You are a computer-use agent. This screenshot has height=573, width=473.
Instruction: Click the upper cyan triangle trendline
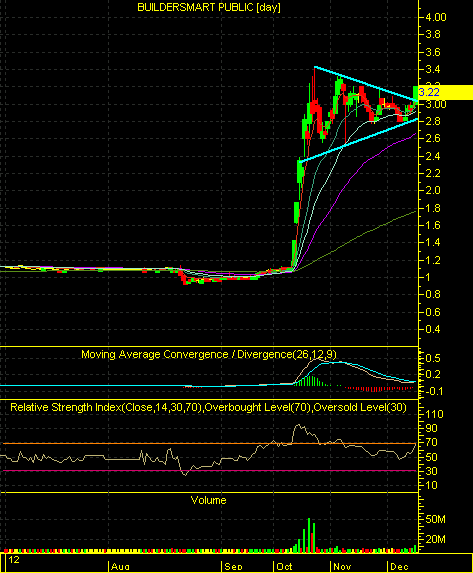tap(366, 84)
